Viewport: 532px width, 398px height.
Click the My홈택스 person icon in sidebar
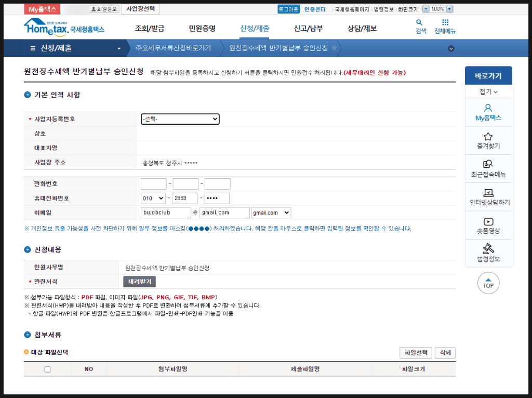[488, 109]
